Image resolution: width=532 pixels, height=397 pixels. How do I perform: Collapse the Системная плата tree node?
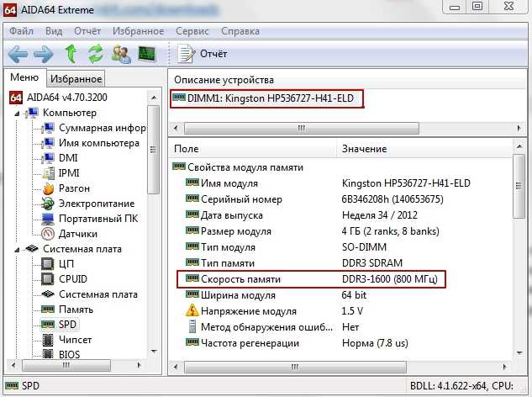pyautogui.click(x=17, y=250)
